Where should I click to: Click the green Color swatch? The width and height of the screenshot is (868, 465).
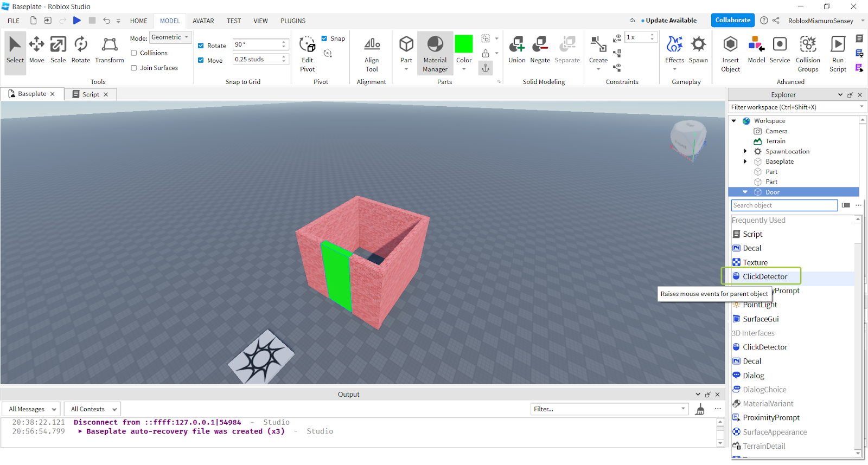[464, 44]
